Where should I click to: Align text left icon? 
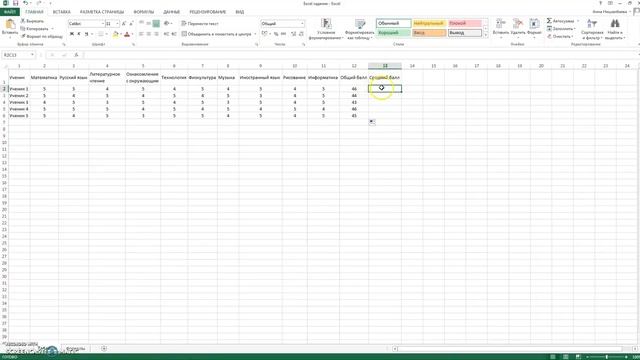[x=141, y=34]
